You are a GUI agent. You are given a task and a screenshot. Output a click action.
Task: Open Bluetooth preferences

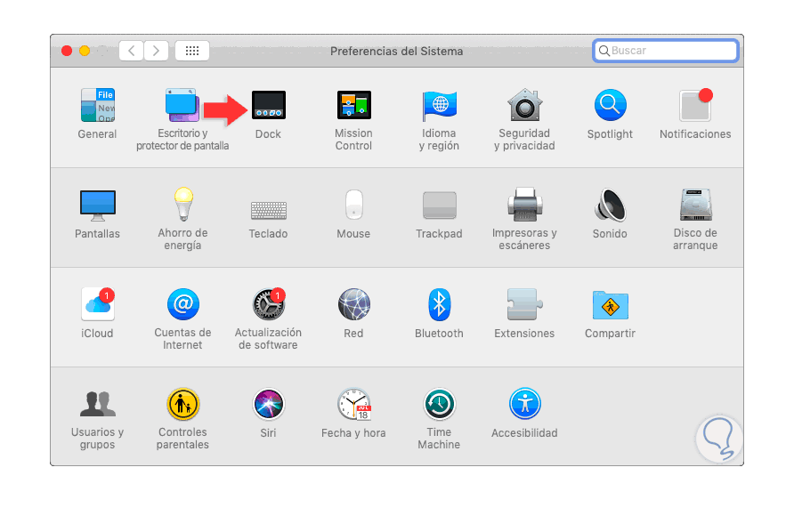tap(439, 304)
